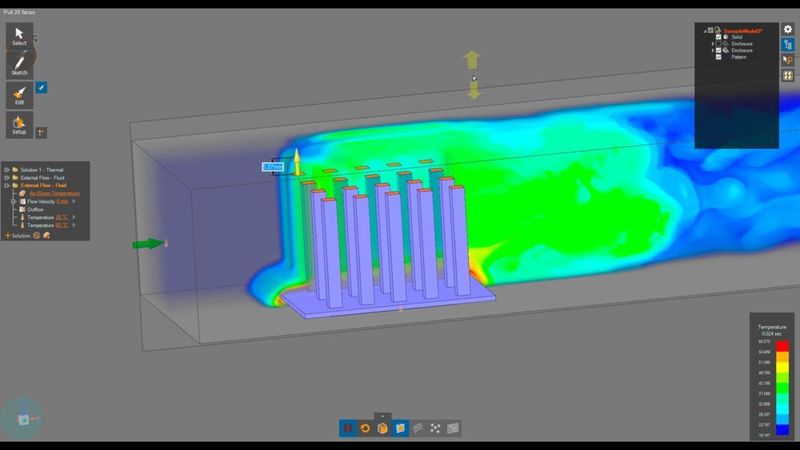800x450 pixels.
Task: Click the red segment of Temperature legend
Action: (782, 346)
